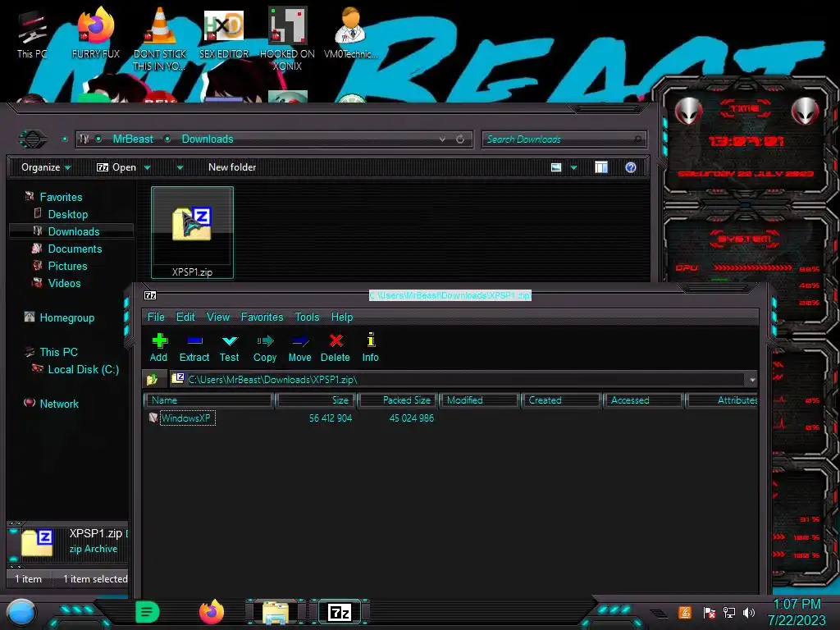This screenshot has height=630, width=840.
Task: Click Downloads in the Explorer breadcrumb
Action: (x=208, y=139)
